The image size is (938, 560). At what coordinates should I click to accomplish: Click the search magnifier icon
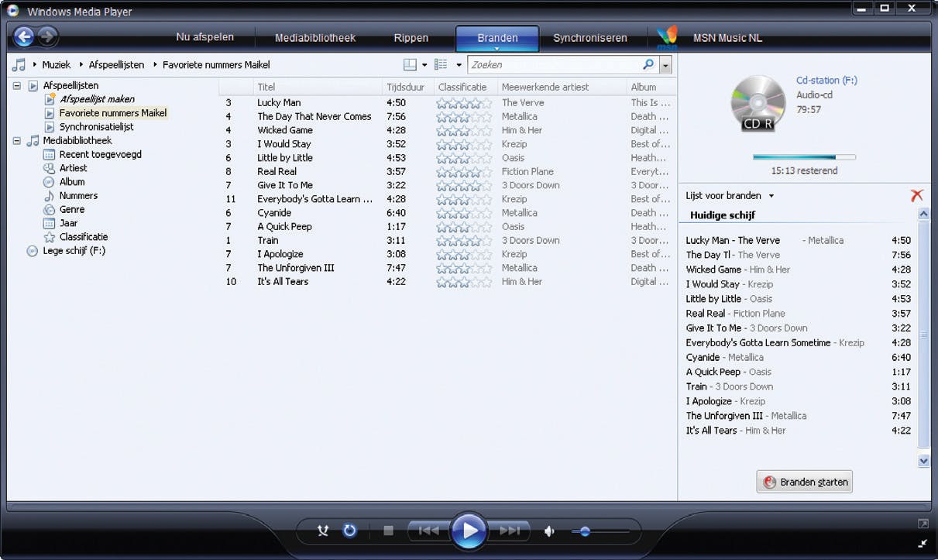649,65
